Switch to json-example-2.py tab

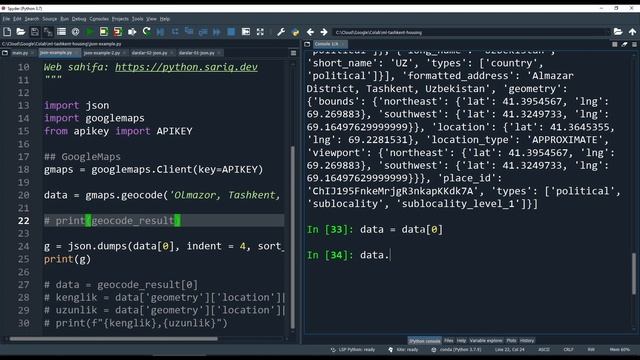click(102, 53)
